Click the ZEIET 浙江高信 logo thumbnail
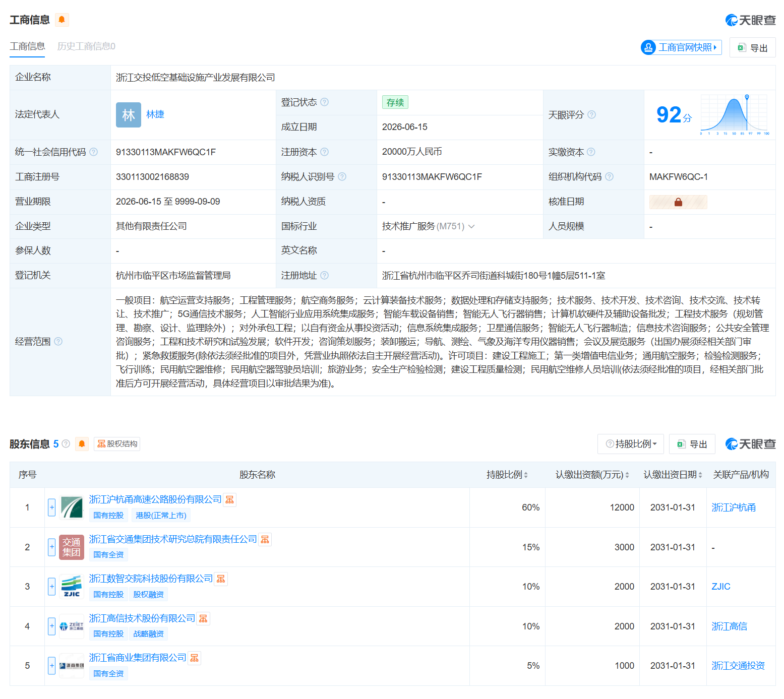784x699 pixels. pos(72,626)
